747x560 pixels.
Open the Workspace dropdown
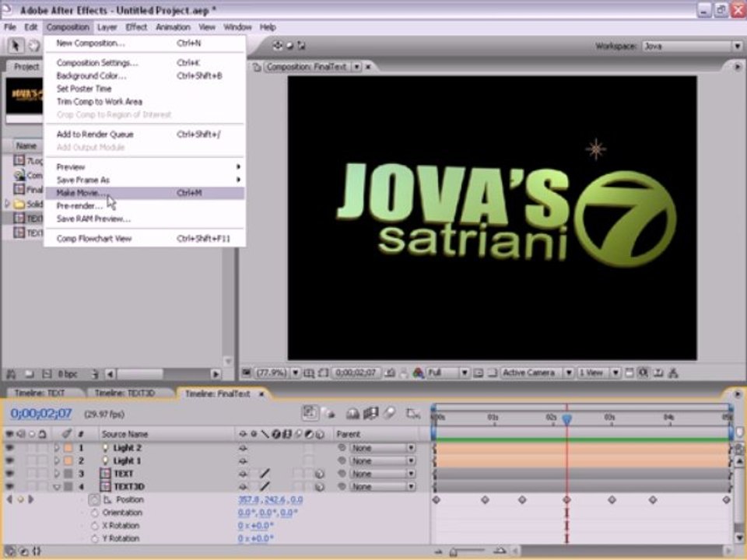tap(693, 46)
